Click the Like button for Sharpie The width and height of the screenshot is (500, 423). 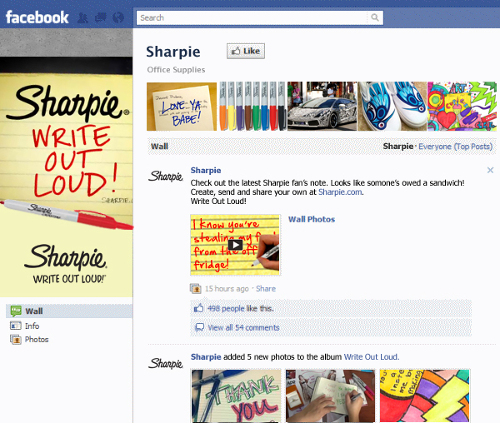coord(246,51)
